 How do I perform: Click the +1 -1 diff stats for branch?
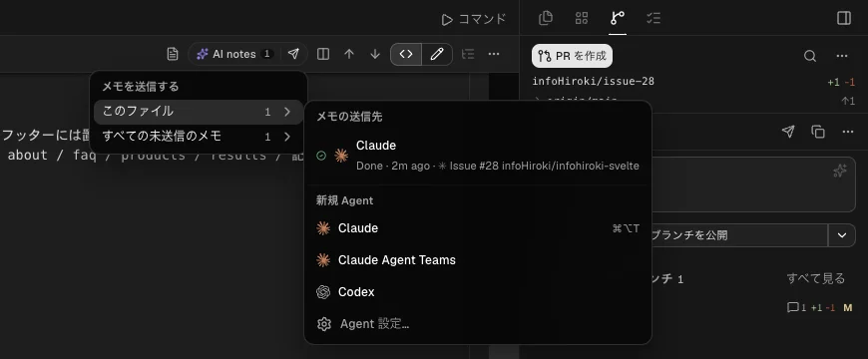click(x=841, y=83)
